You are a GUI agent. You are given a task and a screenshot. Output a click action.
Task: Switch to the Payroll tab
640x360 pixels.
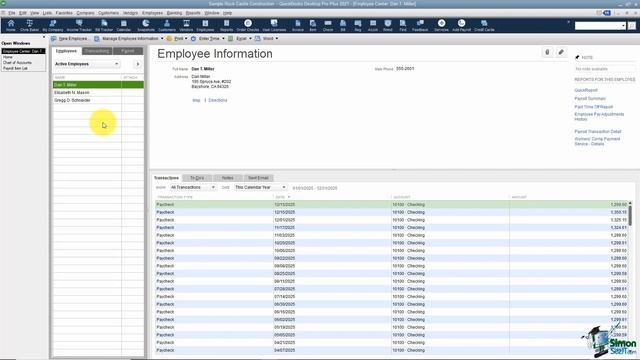pos(128,51)
